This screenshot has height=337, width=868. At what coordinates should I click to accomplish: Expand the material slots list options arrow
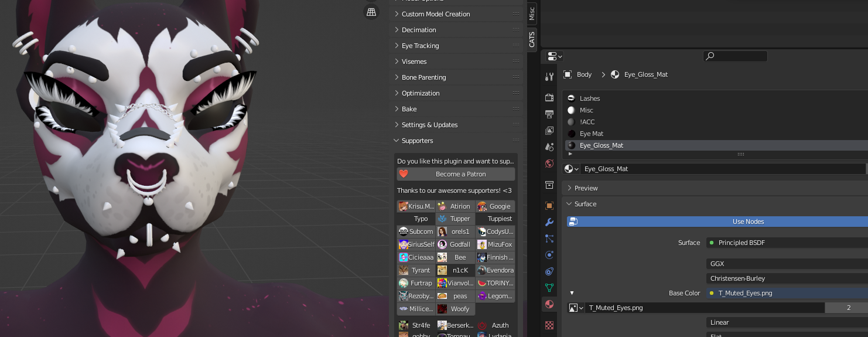[x=570, y=154]
